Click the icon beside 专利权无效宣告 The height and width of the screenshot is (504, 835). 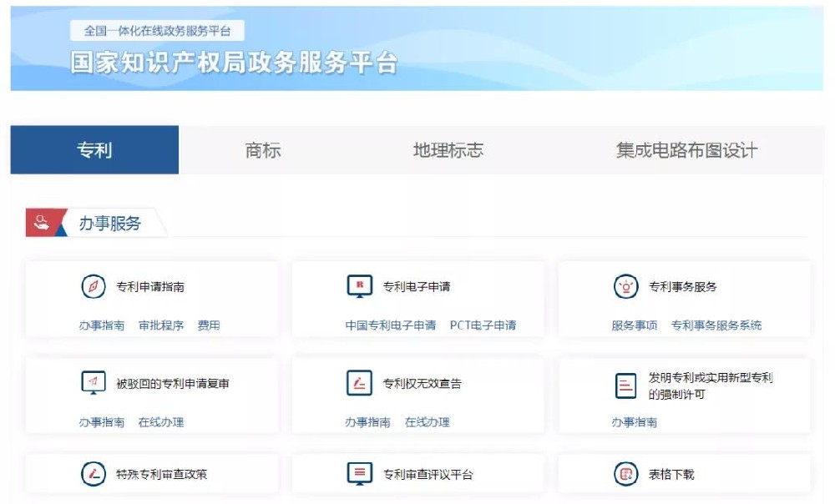[359, 383]
